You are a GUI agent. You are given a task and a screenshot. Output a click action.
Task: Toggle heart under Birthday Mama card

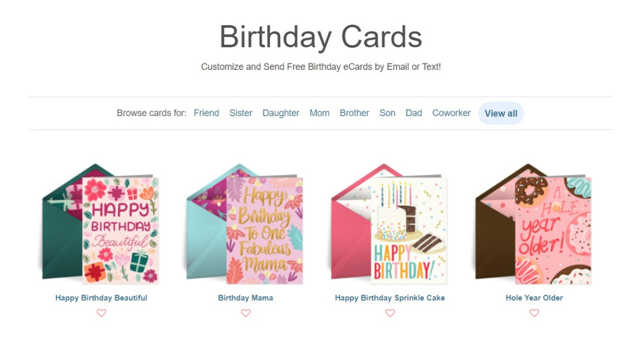point(246,313)
